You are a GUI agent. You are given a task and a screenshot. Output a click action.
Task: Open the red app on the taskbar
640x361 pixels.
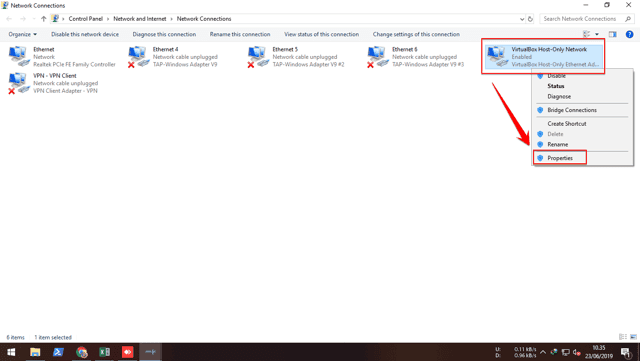[x=128, y=352]
